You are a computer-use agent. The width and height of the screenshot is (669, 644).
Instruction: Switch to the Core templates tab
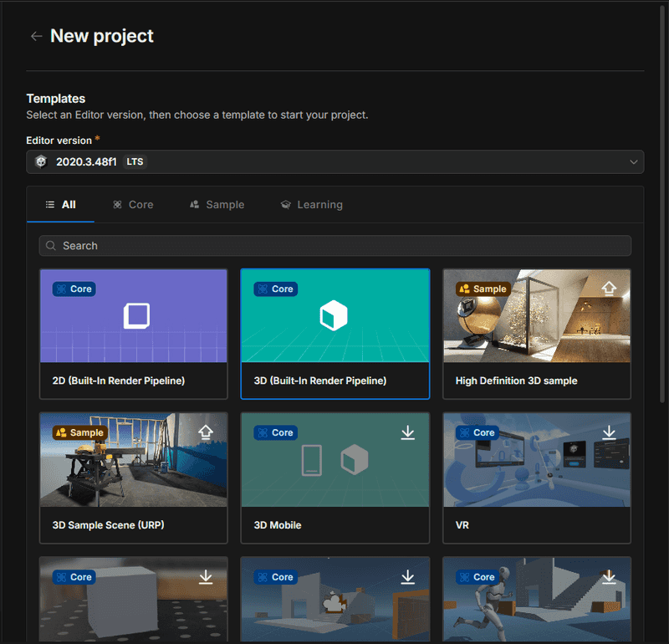pos(133,205)
